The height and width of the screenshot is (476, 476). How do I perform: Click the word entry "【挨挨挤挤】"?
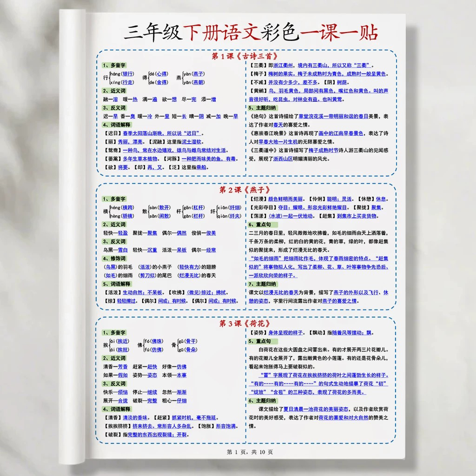[118, 426]
